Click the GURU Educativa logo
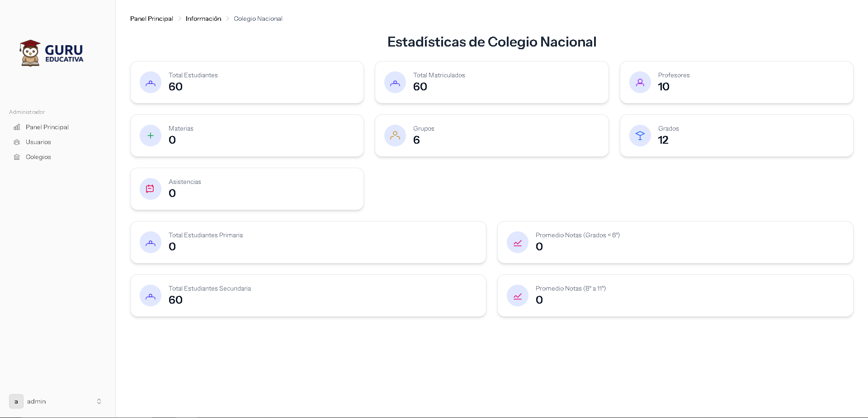This screenshot has width=868, height=418. pyautogui.click(x=51, y=52)
